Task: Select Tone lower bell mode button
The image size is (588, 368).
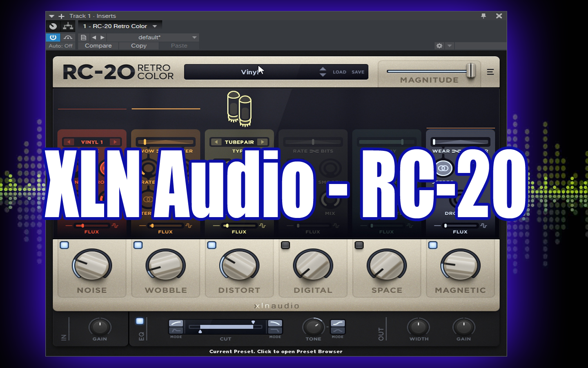Action: pyautogui.click(x=338, y=330)
